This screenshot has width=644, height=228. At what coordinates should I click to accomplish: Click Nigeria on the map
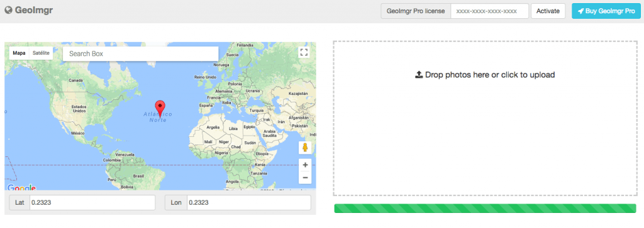pos(221,153)
